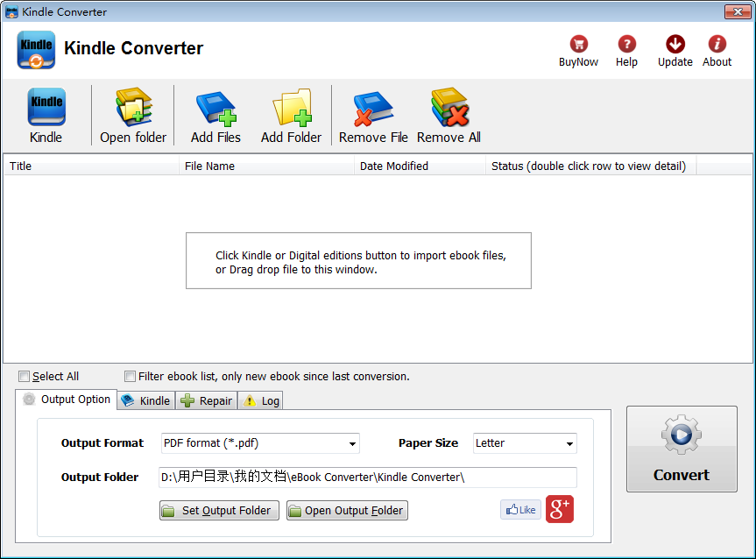Switch to the Repair tab
Image resolution: width=756 pixels, height=559 pixels.
point(207,400)
